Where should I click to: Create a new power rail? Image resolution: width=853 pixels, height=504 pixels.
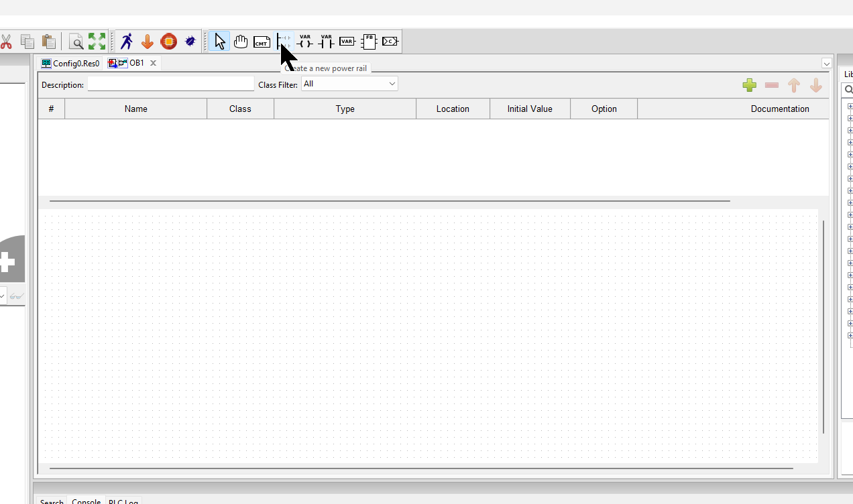(284, 42)
